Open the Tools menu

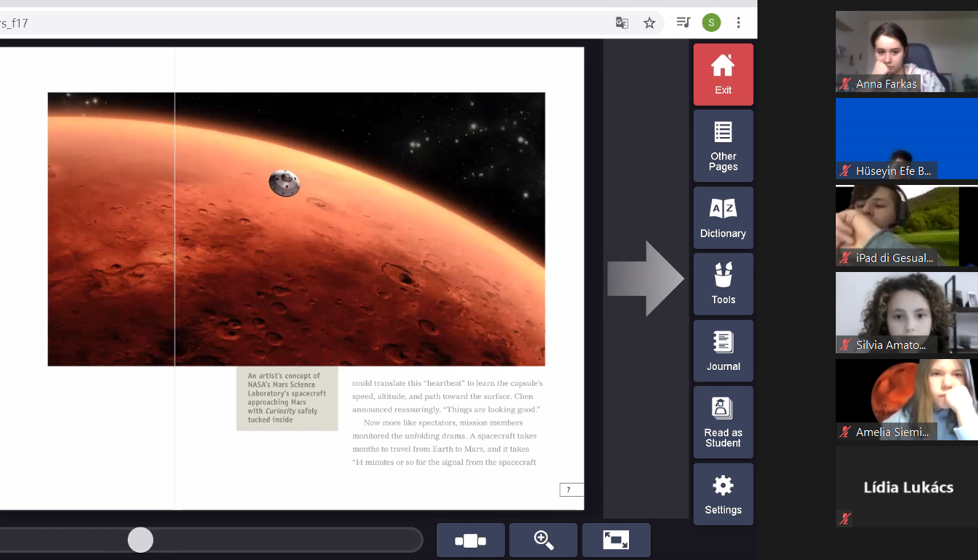723,284
